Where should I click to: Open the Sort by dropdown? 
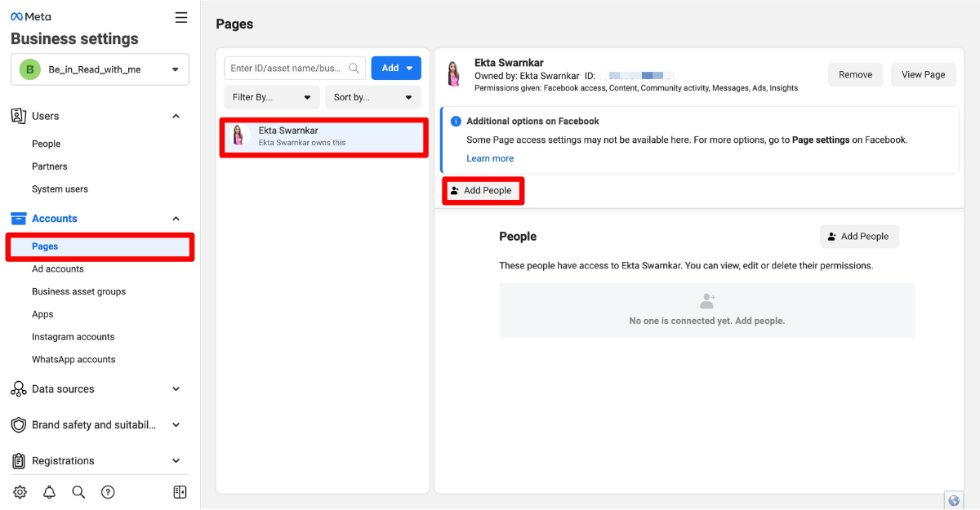click(x=372, y=97)
